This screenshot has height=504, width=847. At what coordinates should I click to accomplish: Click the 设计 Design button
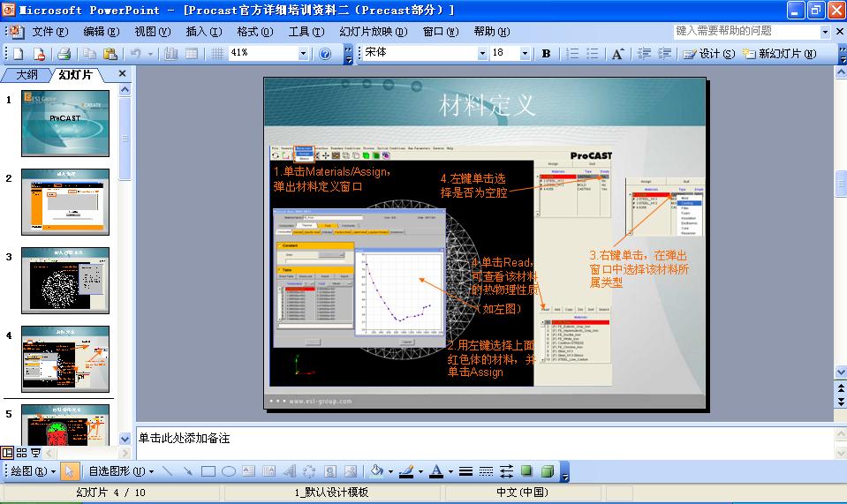[x=708, y=54]
